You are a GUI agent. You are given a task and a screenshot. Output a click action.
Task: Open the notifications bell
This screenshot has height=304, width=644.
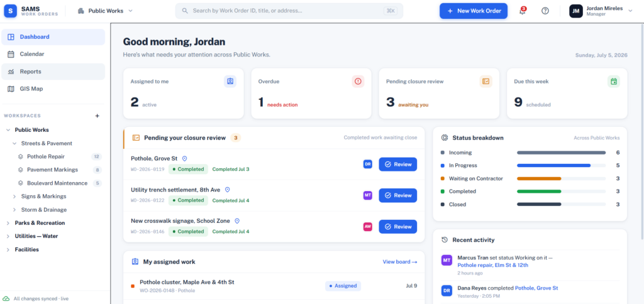click(x=522, y=11)
